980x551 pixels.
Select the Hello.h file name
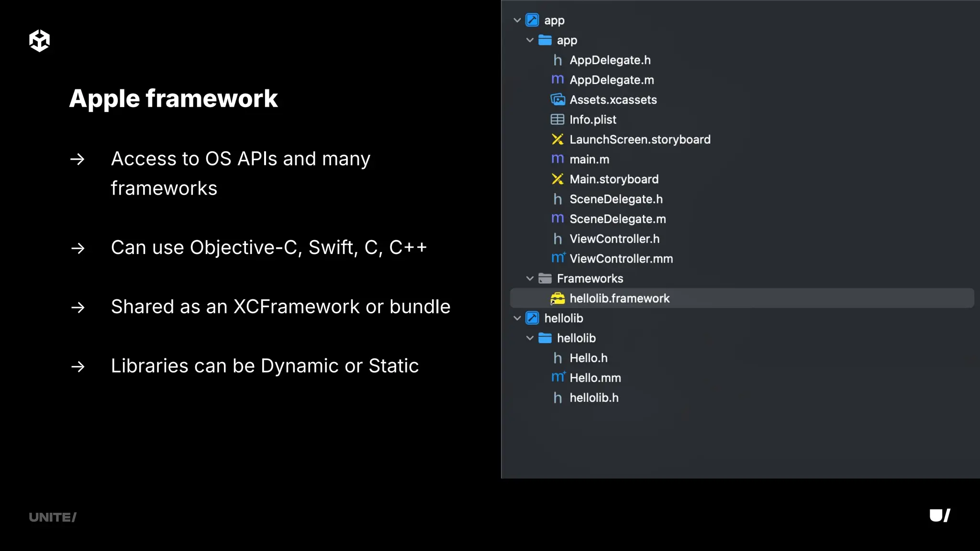589,358
